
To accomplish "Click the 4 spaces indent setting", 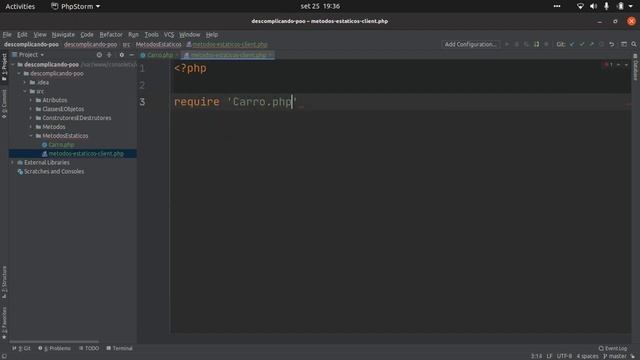I will pyautogui.click(x=587, y=356).
